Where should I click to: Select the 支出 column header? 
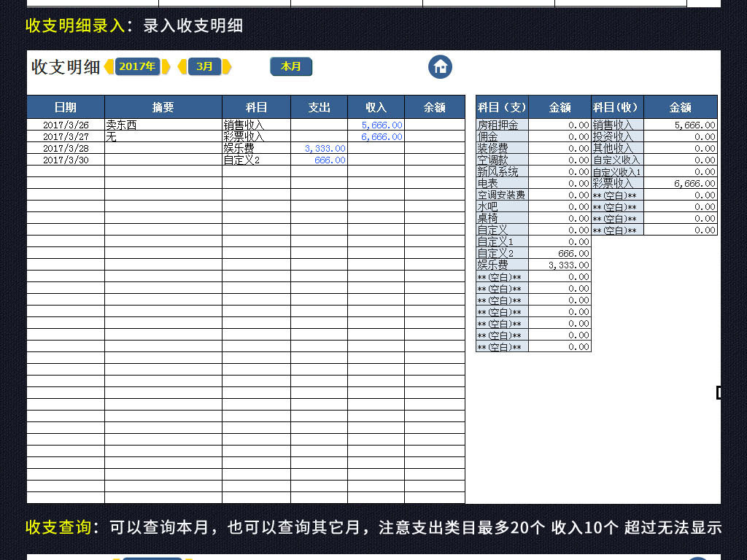coord(320,107)
